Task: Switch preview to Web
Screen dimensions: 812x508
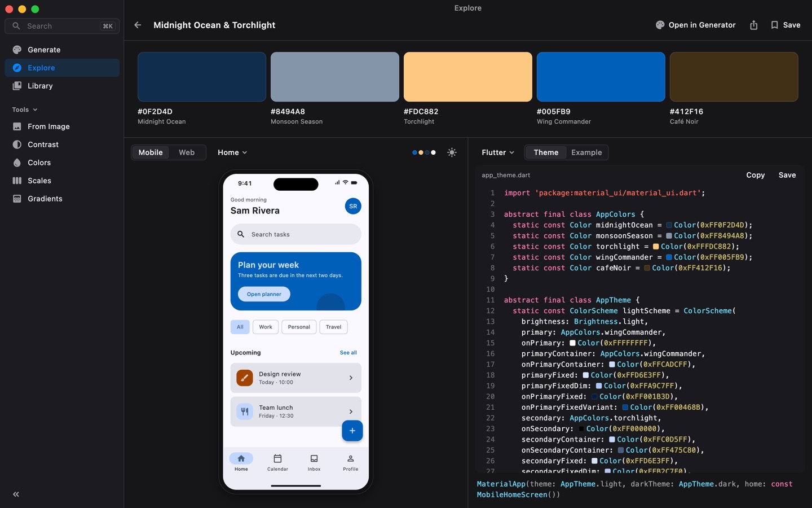Action: 187,152
